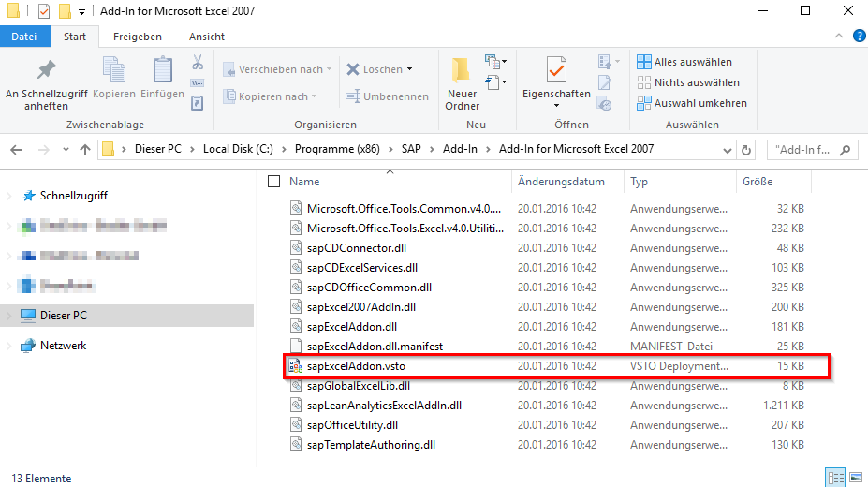Viewport: 868px width, 487px height.
Task: Click the search box for Add-In folder
Action: point(813,150)
